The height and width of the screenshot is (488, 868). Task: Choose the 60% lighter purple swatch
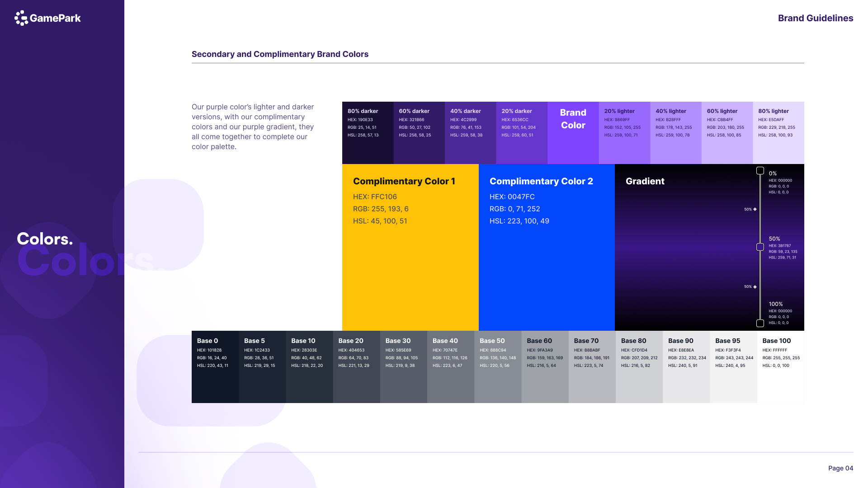tap(727, 133)
